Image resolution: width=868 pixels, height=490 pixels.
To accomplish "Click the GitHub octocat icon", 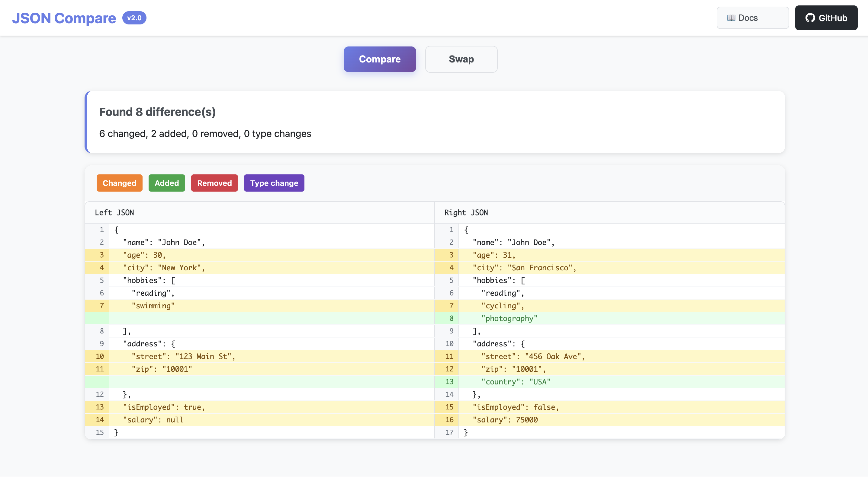I will 810,18.
